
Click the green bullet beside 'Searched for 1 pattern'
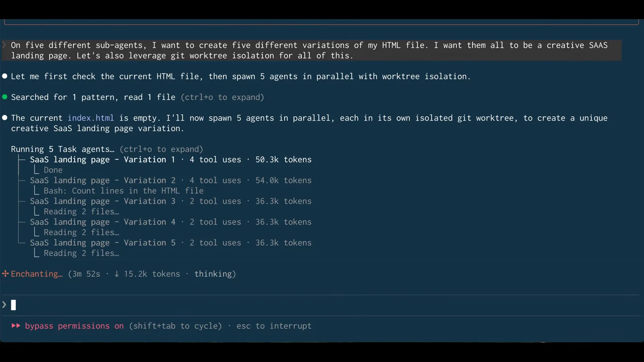click(x=5, y=97)
